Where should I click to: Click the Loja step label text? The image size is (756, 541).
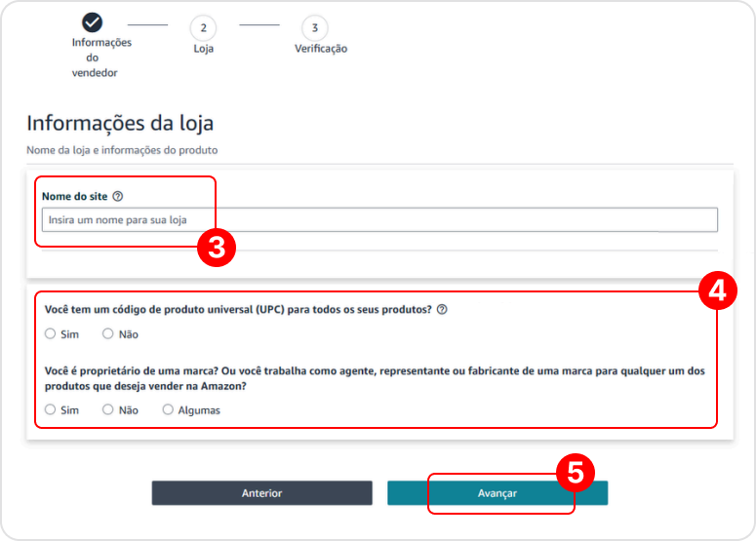[204, 49]
